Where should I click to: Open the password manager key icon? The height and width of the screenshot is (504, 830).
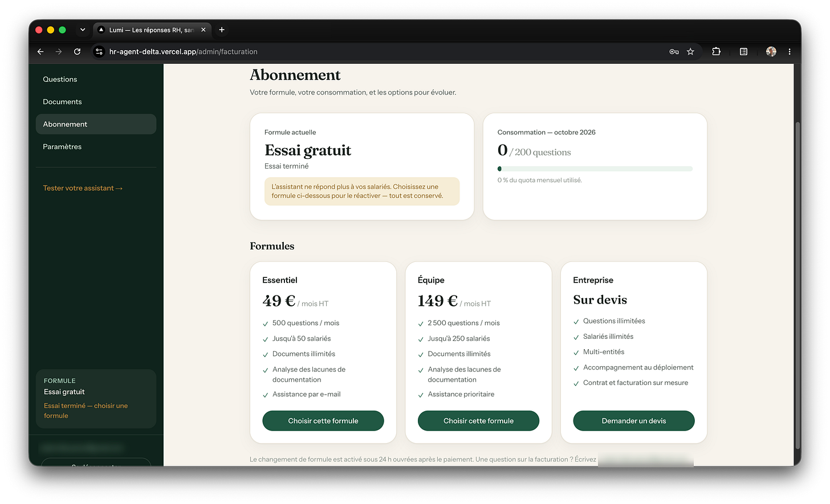click(x=674, y=52)
